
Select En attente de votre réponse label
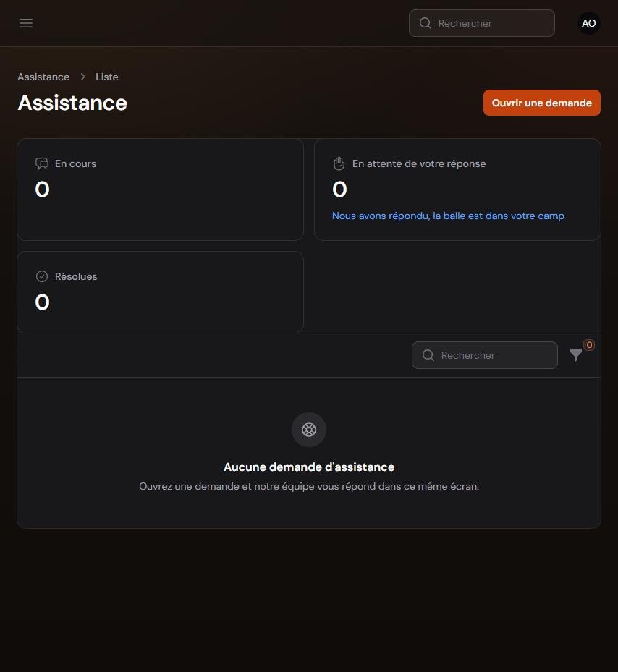point(418,163)
